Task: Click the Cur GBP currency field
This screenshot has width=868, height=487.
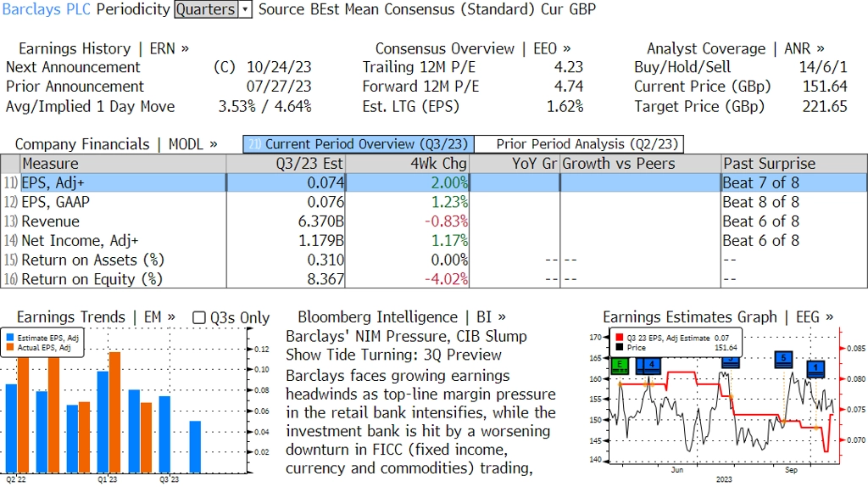Action: (568, 9)
